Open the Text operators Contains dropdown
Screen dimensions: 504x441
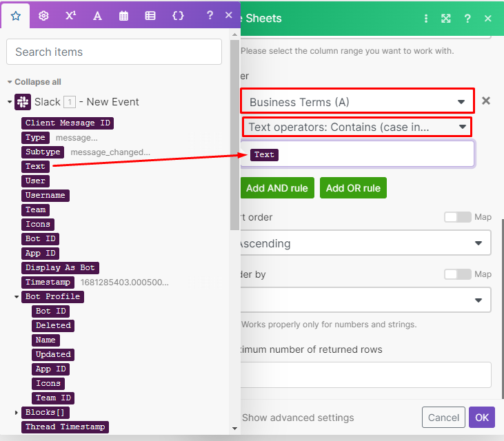357,127
